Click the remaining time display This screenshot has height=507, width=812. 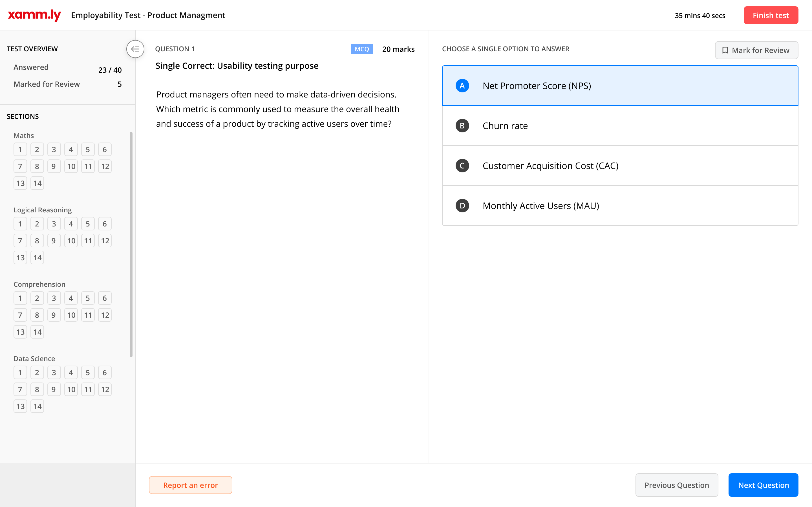[x=700, y=15]
